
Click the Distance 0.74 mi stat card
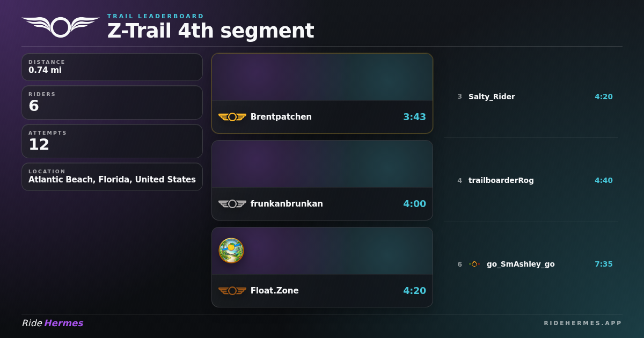[112, 67]
